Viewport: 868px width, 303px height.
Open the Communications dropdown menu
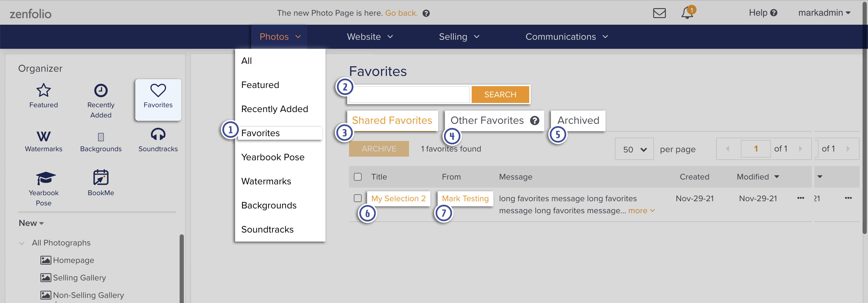point(566,37)
